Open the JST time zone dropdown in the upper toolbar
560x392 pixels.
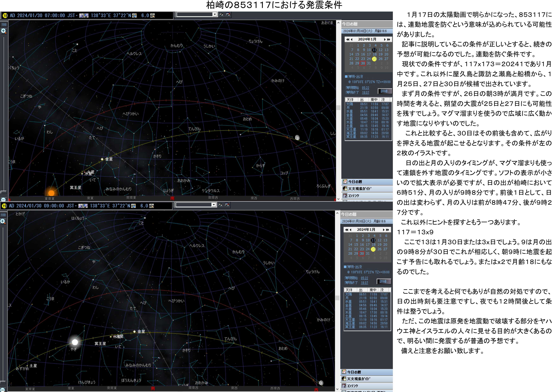[x=77, y=16]
